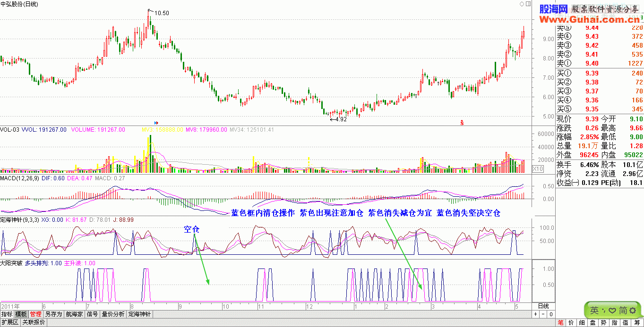
Task: Select the 值 tab at bottom right
Action: pos(625,323)
